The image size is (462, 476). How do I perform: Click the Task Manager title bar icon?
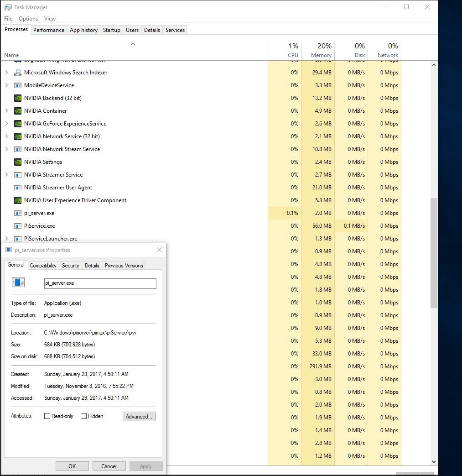click(x=8, y=7)
